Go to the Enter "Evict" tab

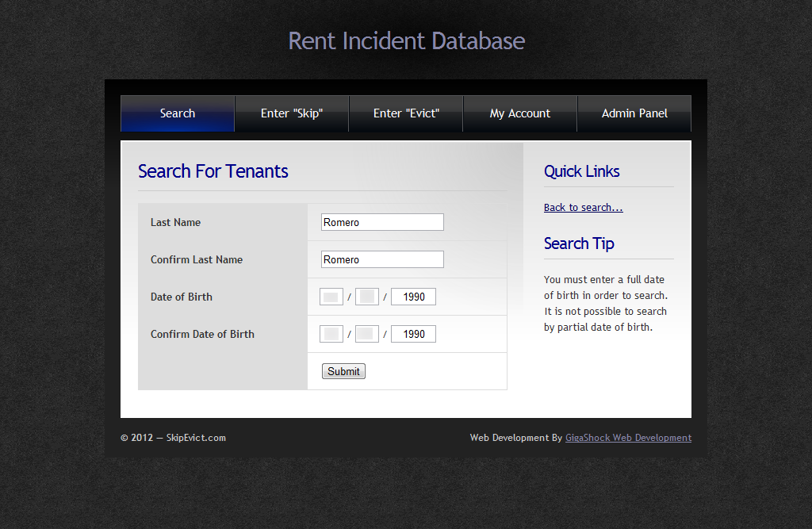click(x=406, y=113)
